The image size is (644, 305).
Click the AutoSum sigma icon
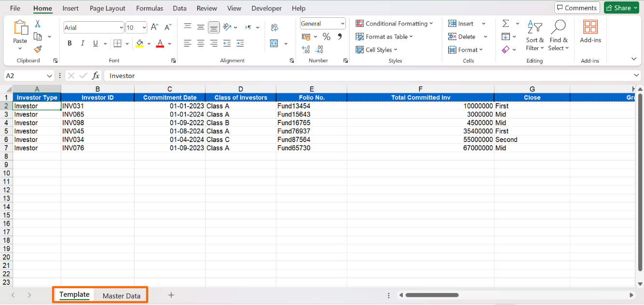[506, 24]
